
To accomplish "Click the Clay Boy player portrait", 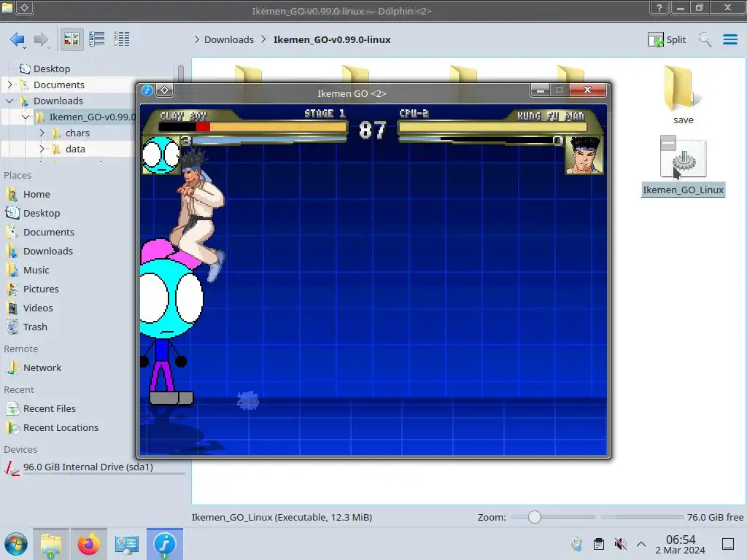I will pos(161,155).
